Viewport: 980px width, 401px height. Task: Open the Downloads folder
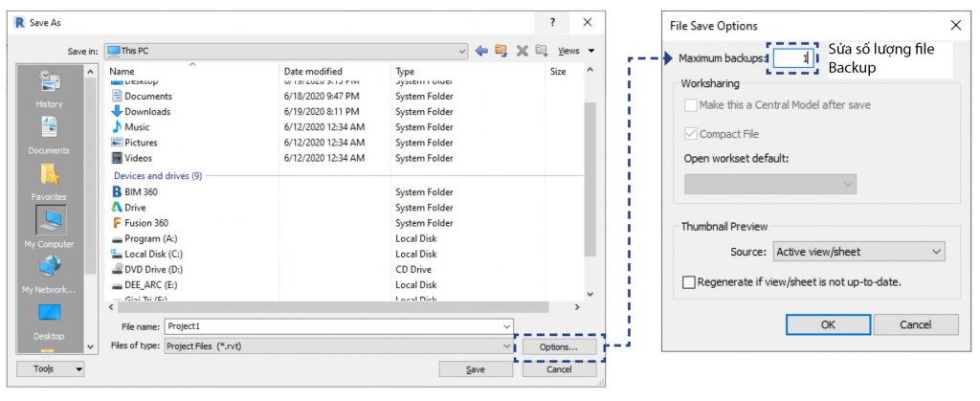pos(146,112)
